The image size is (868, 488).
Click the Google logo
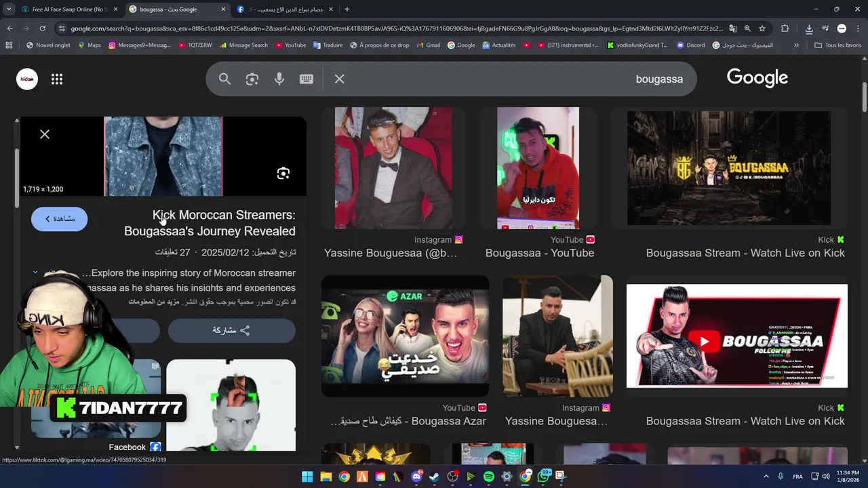pyautogui.click(x=757, y=78)
